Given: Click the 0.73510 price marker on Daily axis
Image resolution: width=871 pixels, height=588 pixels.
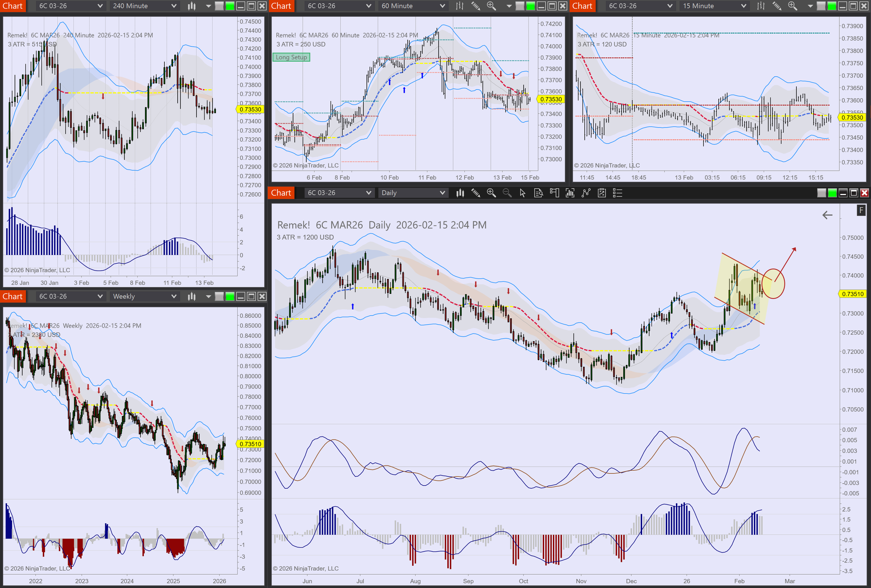Looking at the screenshot, I should click(x=853, y=294).
